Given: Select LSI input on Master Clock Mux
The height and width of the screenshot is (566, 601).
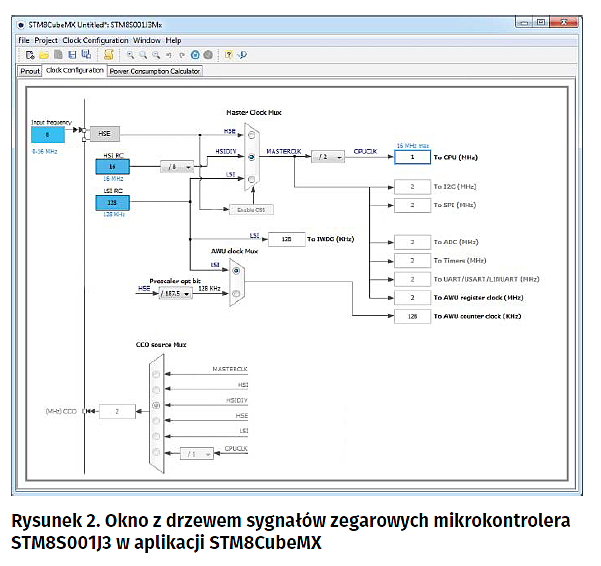Looking at the screenshot, I should [x=251, y=179].
